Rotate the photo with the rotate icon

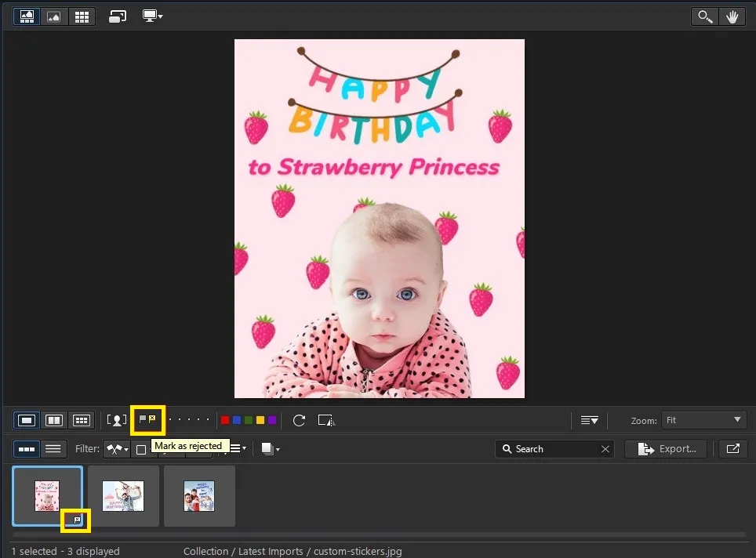(299, 420)
